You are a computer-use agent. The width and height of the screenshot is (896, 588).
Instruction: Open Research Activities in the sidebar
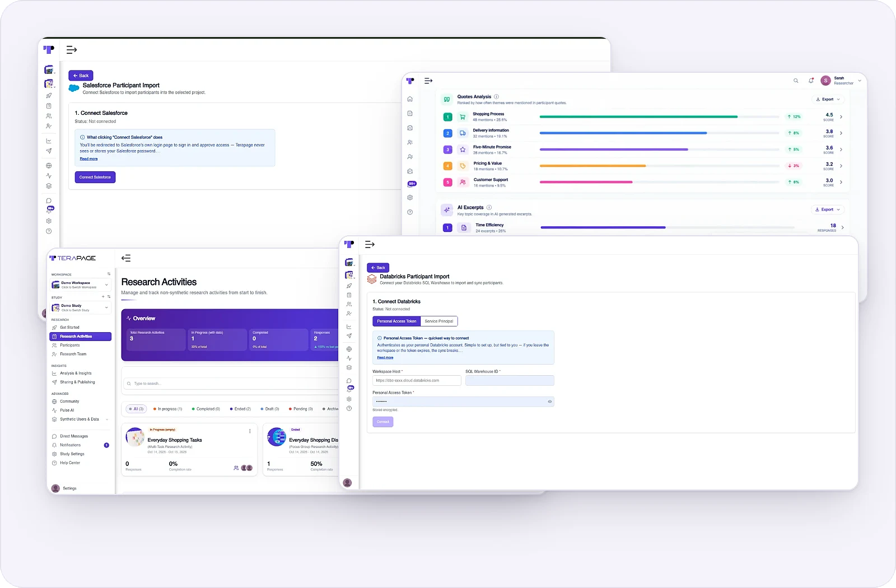(81, 337)
